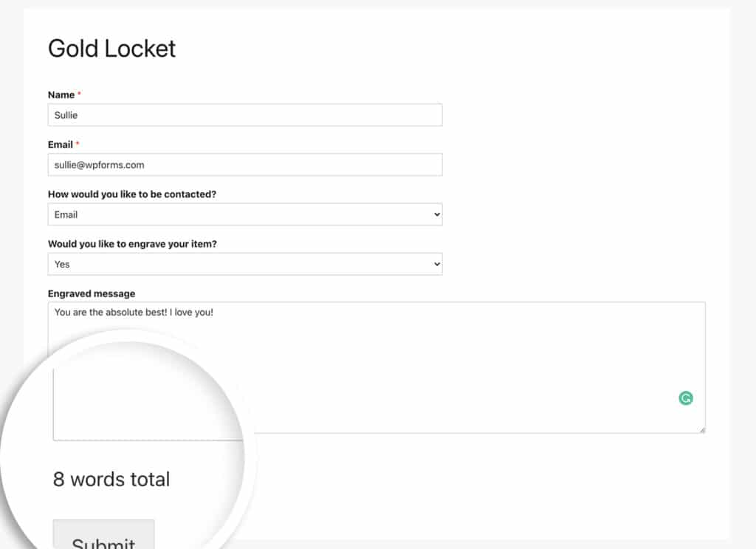Screen dimensions: 756x549
Task: Click the empty area of Engraved message textarea
Action: [443, 369]
